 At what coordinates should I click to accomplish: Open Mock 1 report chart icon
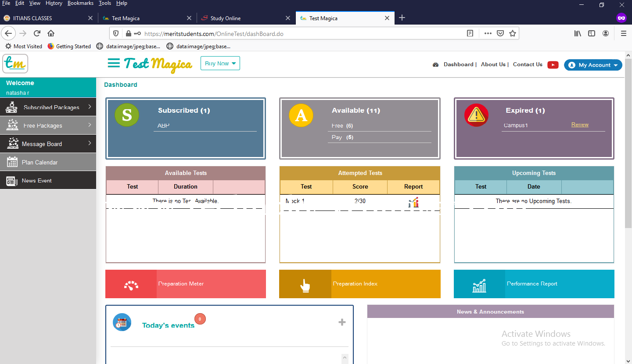[x=413, y=202]
